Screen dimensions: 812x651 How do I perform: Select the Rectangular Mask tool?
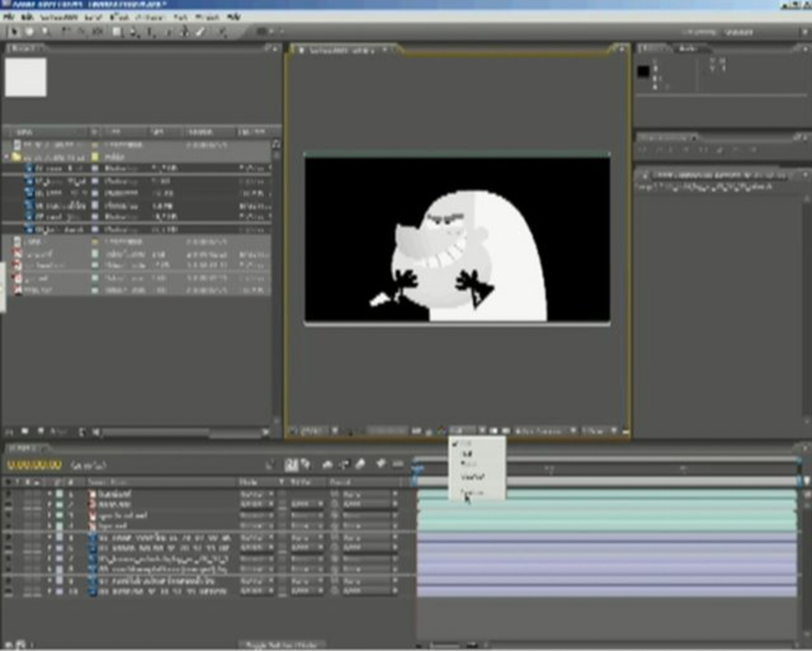pyautogui.click(x=117, y=32)
